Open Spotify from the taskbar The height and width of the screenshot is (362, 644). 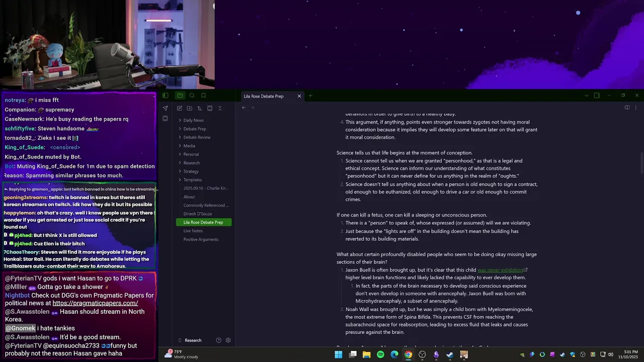[380, 354]
